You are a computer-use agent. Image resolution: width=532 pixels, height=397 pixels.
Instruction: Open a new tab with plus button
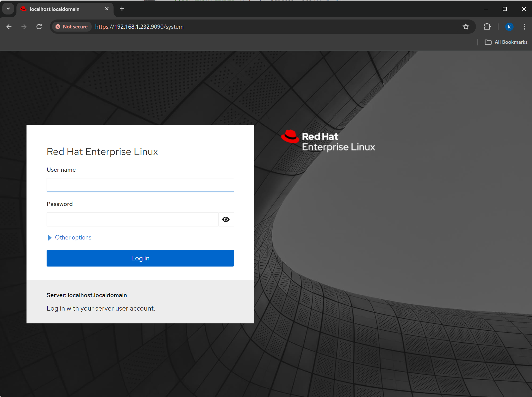coord(122,9)
